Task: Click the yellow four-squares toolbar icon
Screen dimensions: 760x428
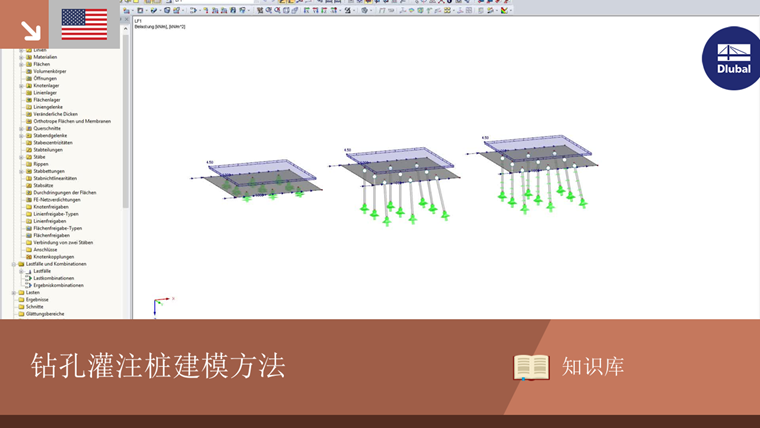Action: (x=447, y=10)
